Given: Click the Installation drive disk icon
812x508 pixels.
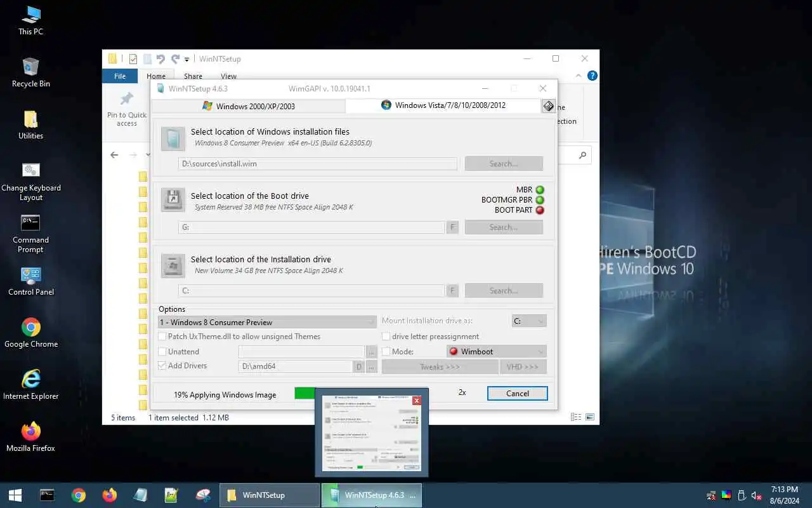Looking at the screenshot, I should point(173,265).
